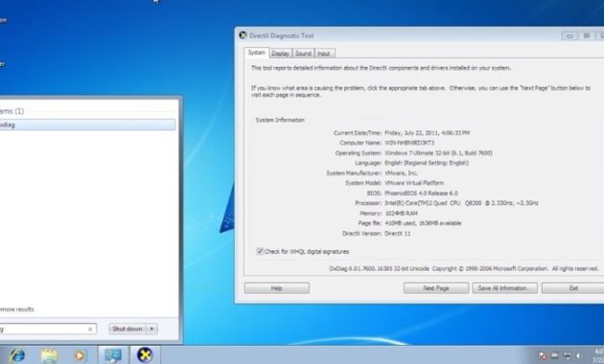
Task: Minimize the DirectX Diagnostic Tool window
Action: point(569,35)
